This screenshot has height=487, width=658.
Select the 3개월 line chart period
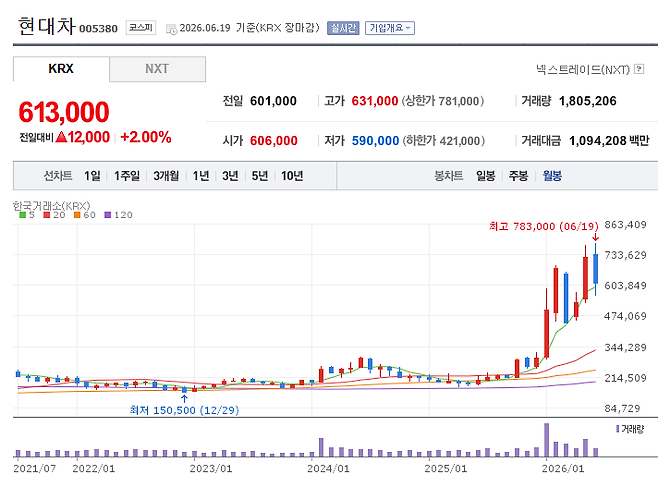point(166,176)
